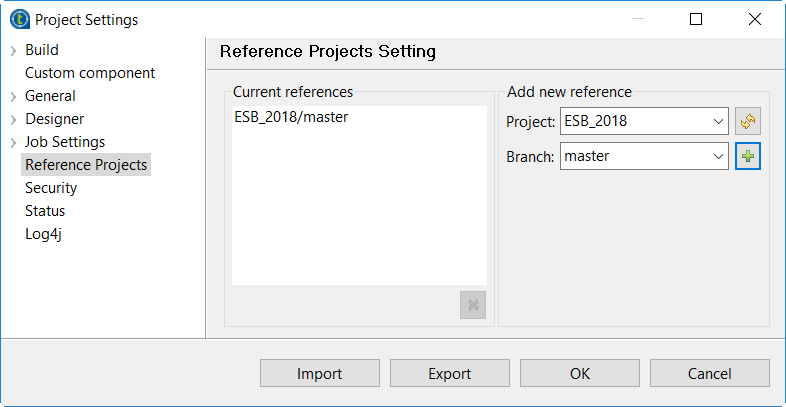This screenshot has width=786, height=407.
Task: Open the Security settings page
Action: pos(51,188)
